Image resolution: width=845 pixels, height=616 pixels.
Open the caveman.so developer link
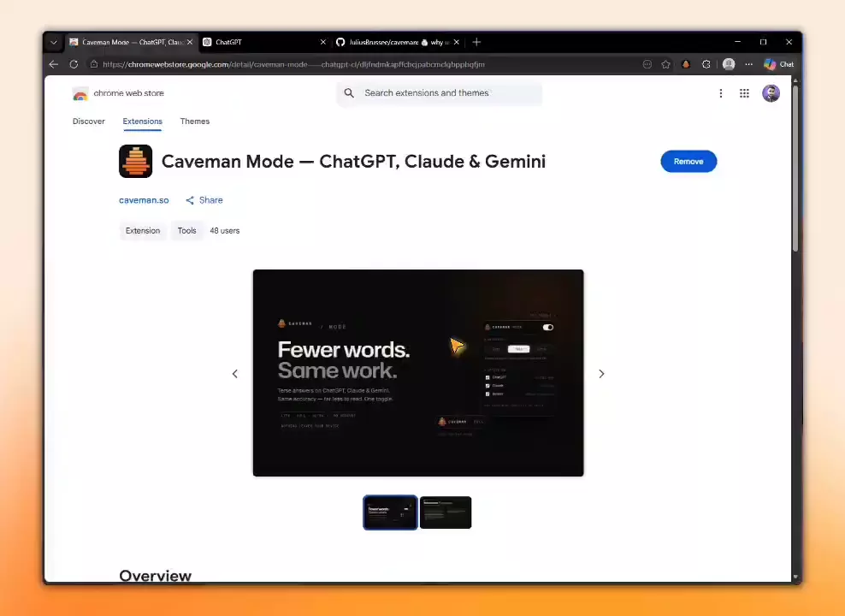tap(144, 200)
